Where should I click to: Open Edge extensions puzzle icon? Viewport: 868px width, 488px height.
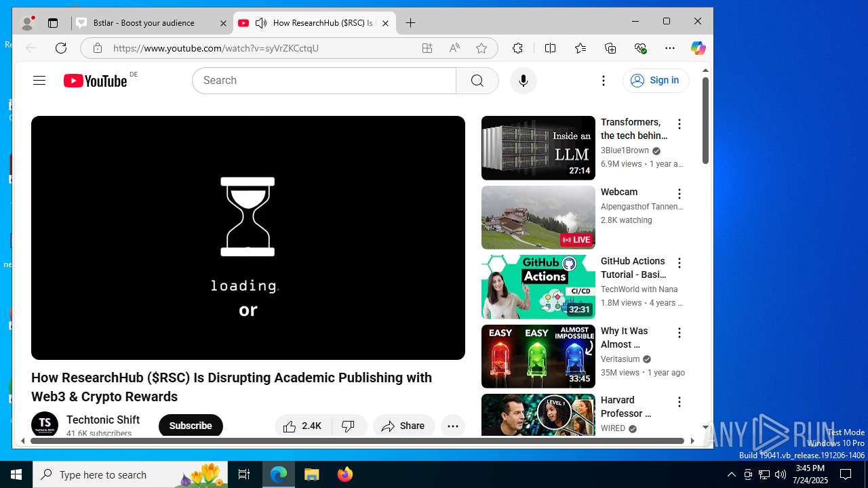coord(517,48)
